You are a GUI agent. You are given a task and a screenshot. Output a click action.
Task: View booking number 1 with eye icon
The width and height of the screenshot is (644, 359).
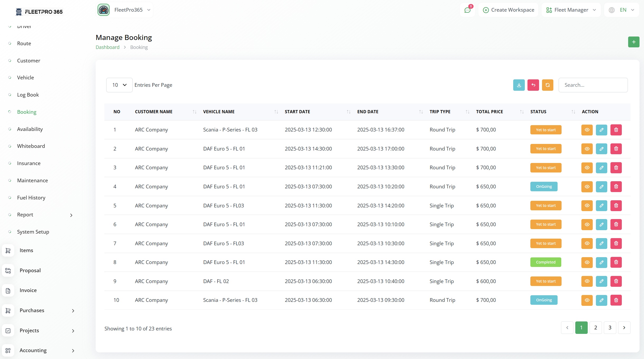pos(587,130)
